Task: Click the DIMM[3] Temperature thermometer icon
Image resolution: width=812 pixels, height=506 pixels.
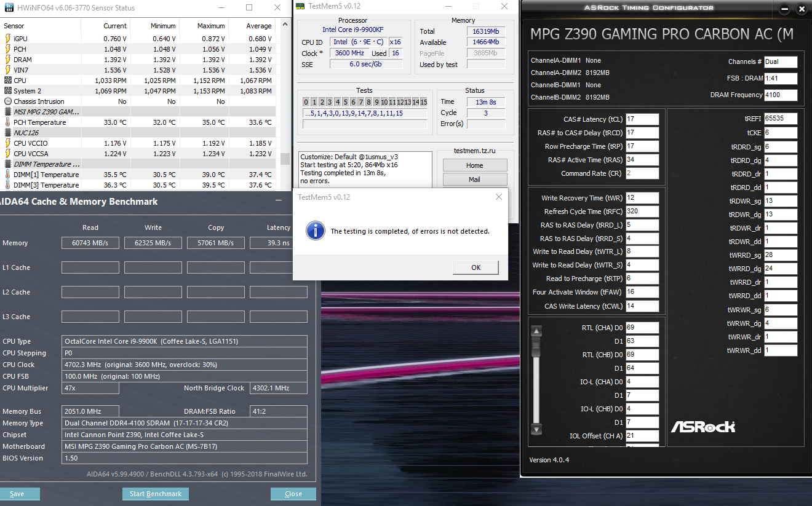Action: point(8,185)
